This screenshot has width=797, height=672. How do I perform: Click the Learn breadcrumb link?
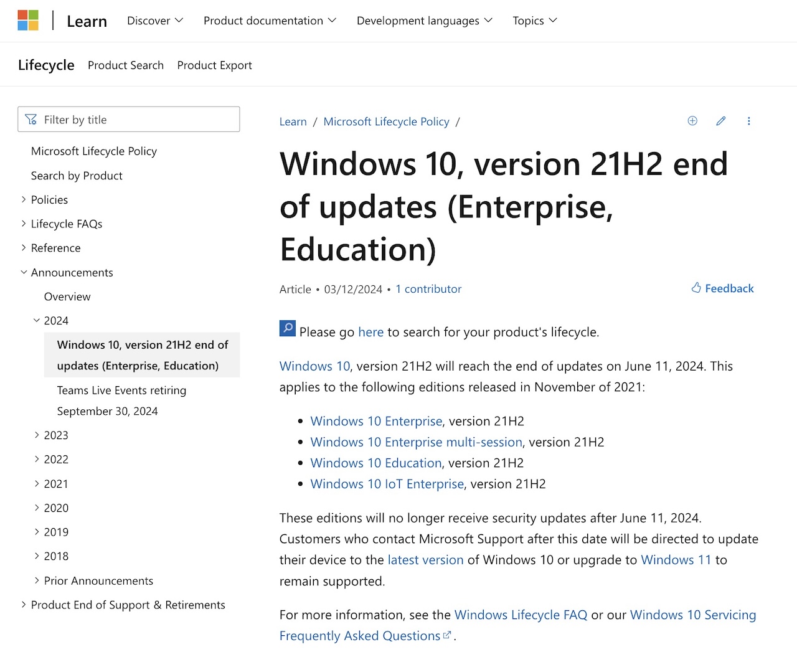293,121
